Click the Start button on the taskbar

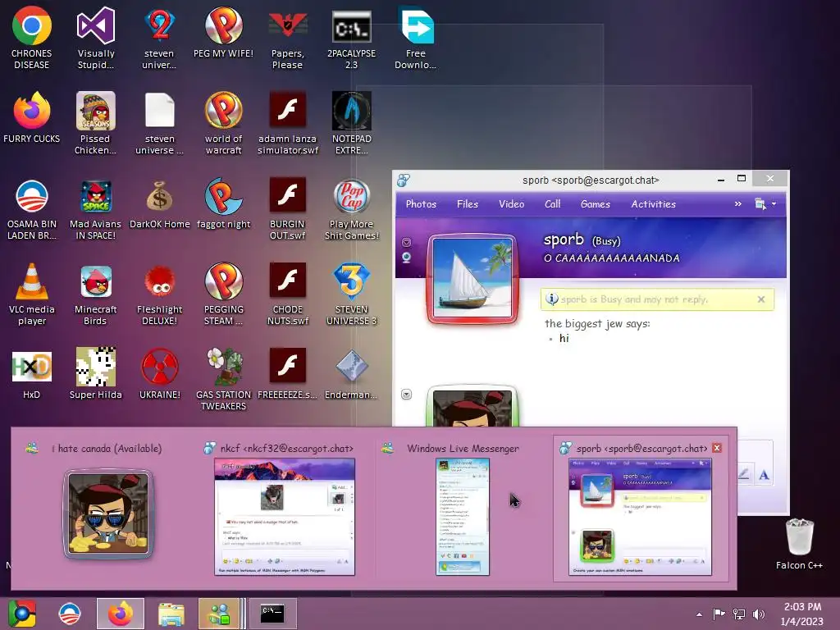pos(21,614)
